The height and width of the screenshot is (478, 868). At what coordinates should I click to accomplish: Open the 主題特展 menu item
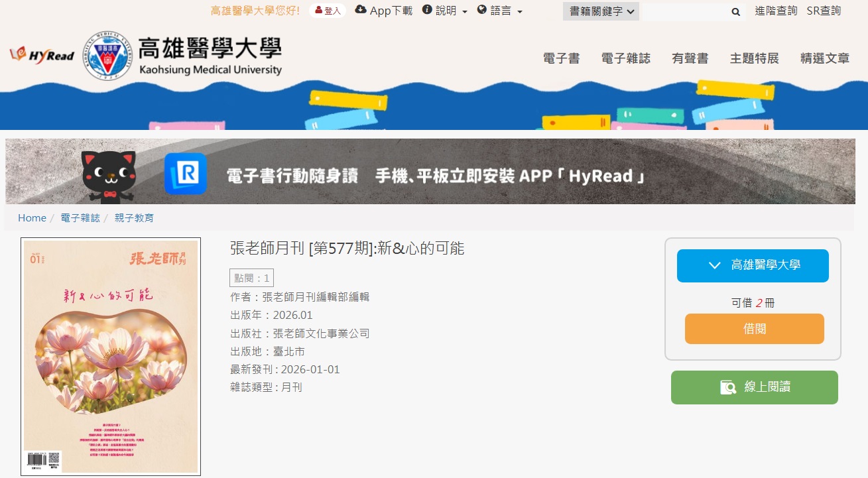click(x=754, y=58)
